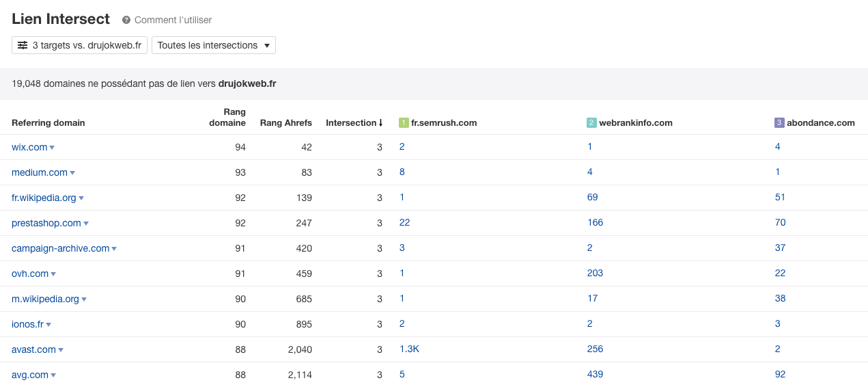This screenshot has width=868, height=387.
Task: Open the prestashop.com domain link
Action: pyautogui.click(x=46, y=223)
